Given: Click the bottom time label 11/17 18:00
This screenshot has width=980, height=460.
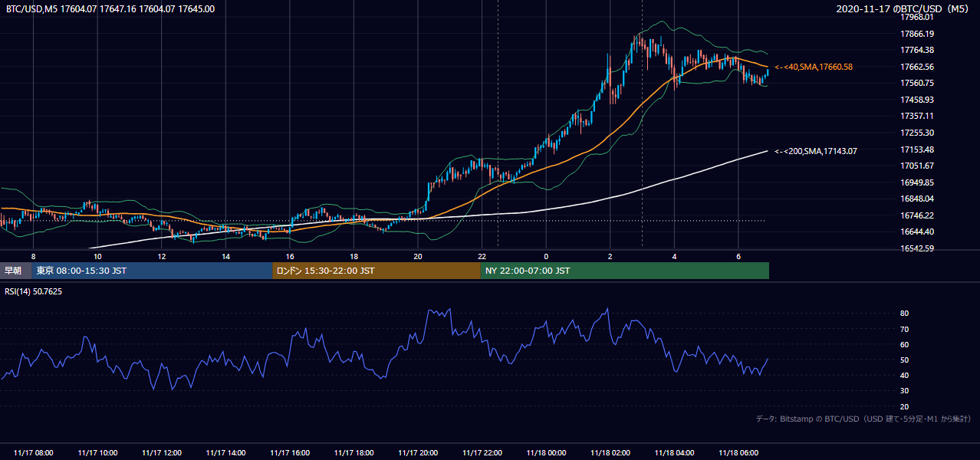Looking at the screenshot, I should (x=354, y=452).
